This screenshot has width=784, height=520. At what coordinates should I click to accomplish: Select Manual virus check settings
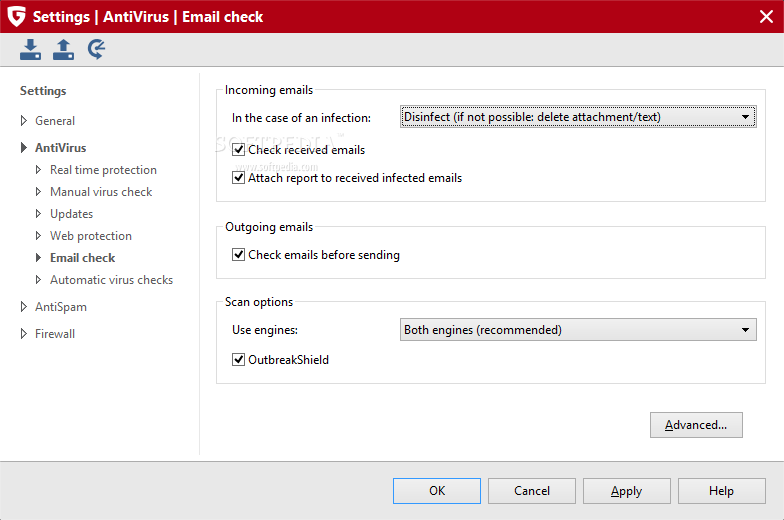[101, 192]
